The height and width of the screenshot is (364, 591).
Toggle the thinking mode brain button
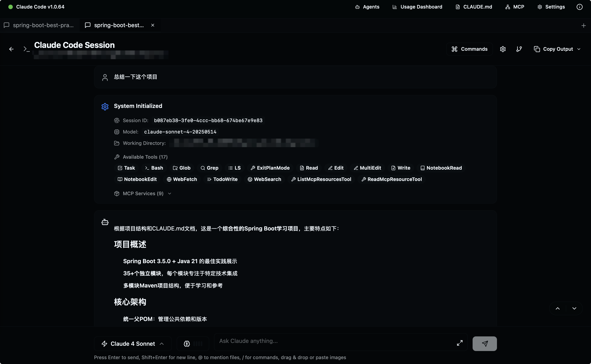[193, 344]
